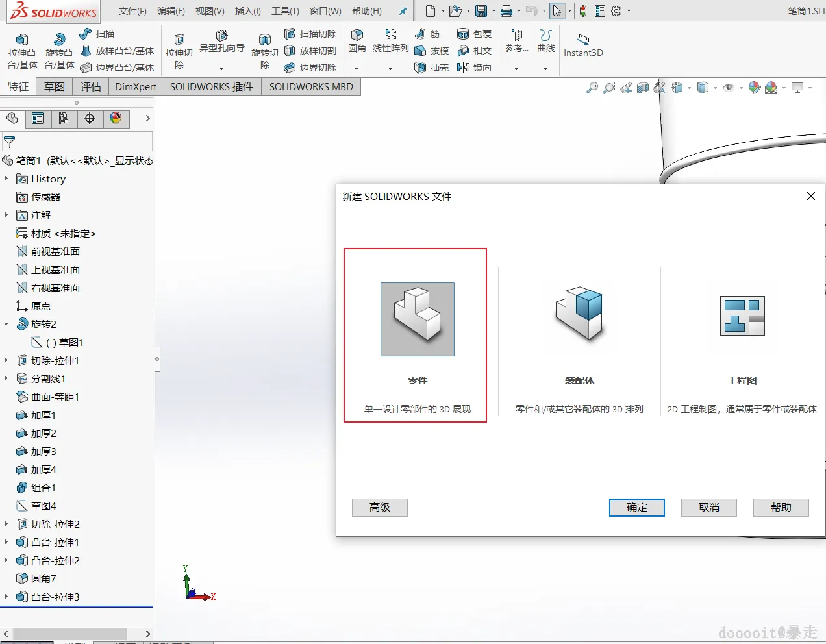Click the Draft (拔模) tool
The height and width of the screenshot is (644, 826).
point(432,51)
